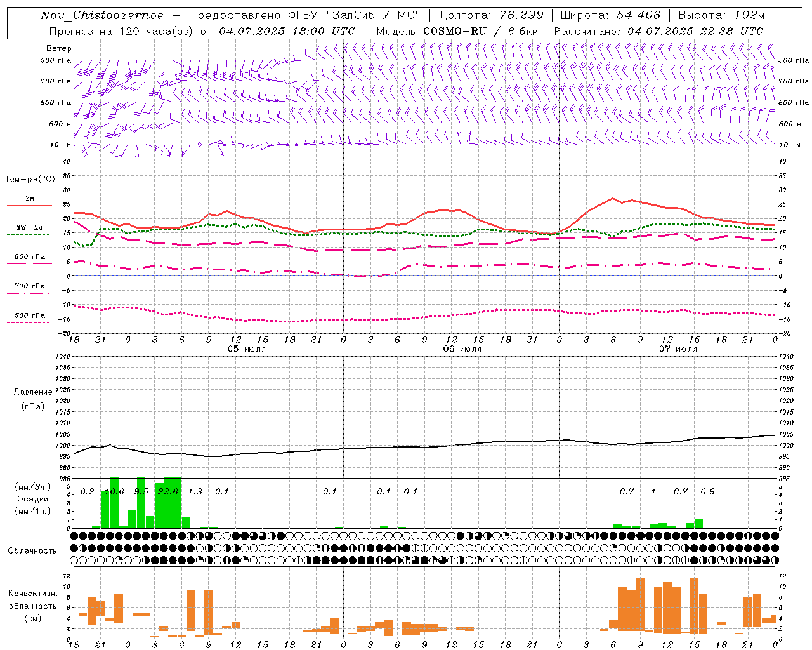Click the 06 июля date label
Image resolution: width=812 pixels, height=650 pixels.
[x=462, y=349]
